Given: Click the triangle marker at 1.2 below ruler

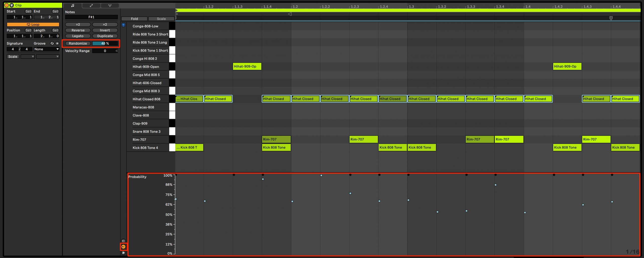Looking at the screenshot, I should tap(290, 14).
